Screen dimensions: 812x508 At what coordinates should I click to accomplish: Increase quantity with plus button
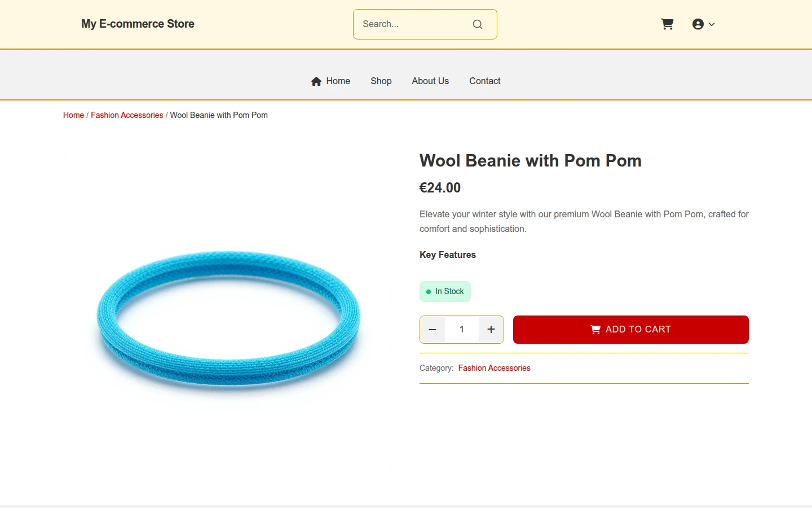[x=491, y=330]
